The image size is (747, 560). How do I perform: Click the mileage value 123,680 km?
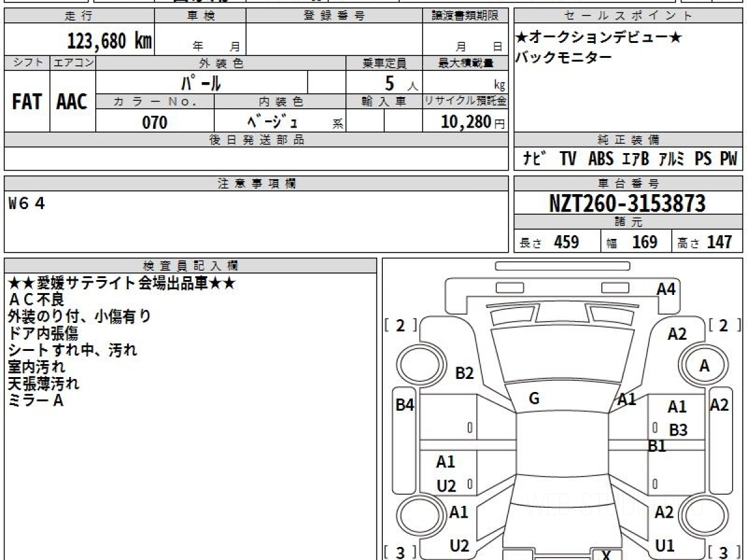(x=110, y=41)
